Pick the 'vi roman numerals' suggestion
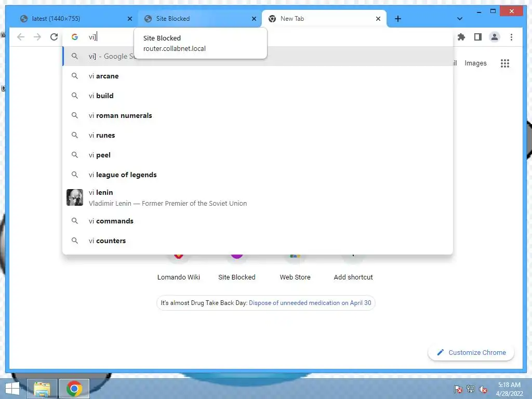 (258, 115)
